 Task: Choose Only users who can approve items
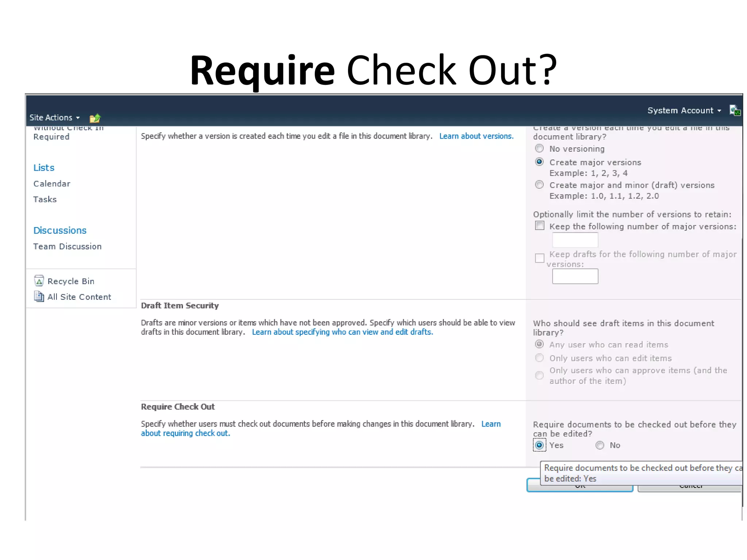[x=539, y=375]
